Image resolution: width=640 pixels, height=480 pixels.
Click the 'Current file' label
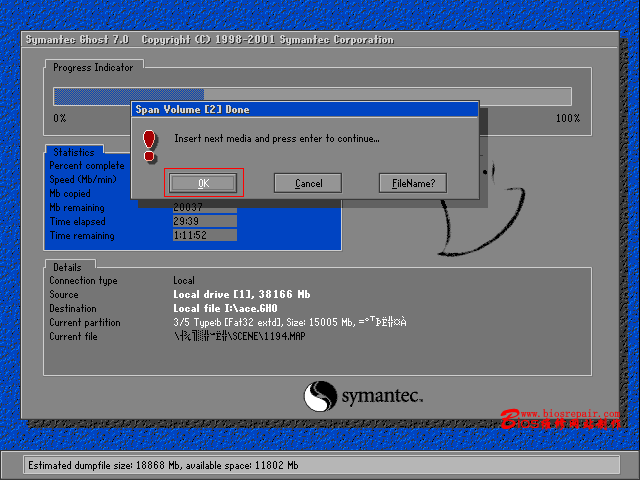coord(73,336)
